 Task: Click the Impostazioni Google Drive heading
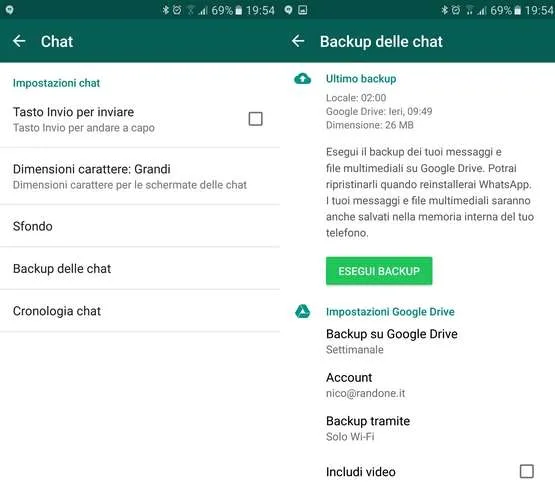pos(390,312)
